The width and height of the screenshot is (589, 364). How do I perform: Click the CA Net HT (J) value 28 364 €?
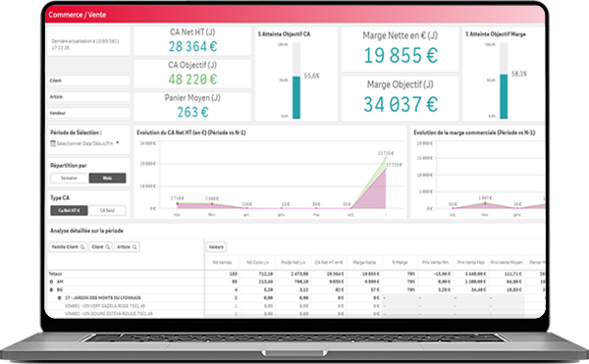(192, 46)
